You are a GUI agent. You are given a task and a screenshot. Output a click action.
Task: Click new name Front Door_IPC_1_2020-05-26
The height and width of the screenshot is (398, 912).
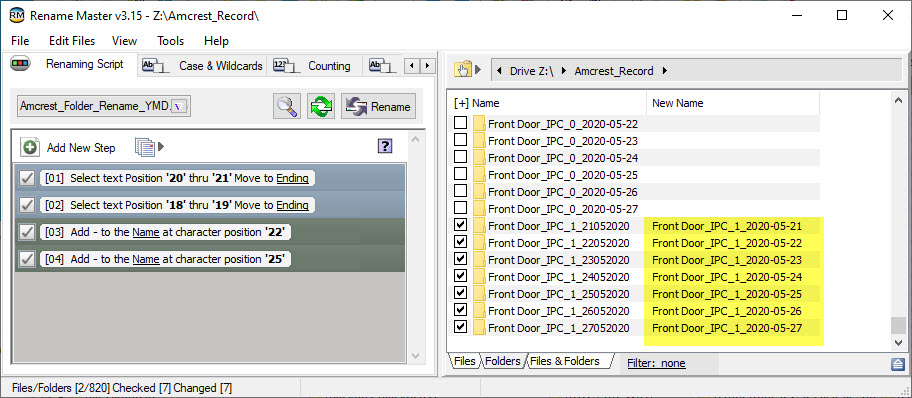pyautogui.click(x=727, y=311)
